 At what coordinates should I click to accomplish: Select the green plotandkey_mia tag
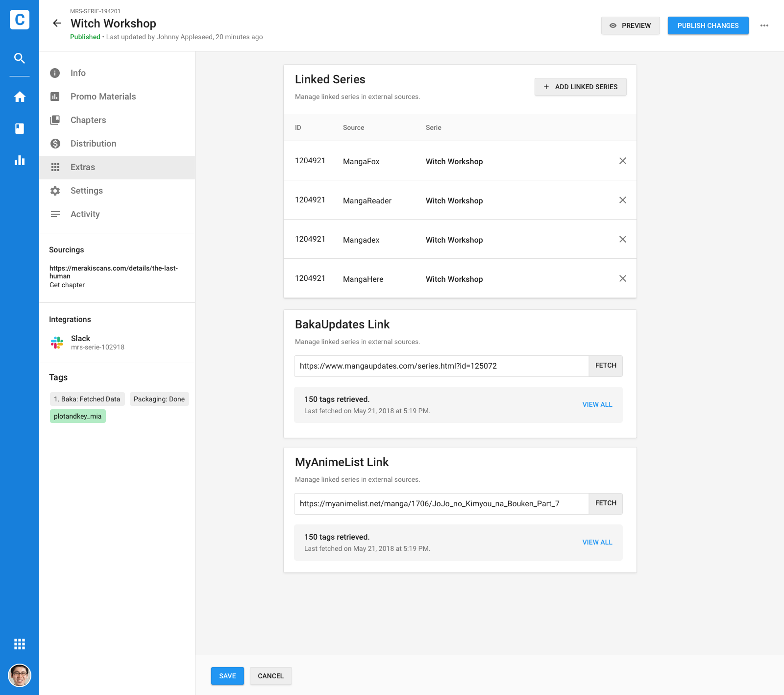click(78, 416)
